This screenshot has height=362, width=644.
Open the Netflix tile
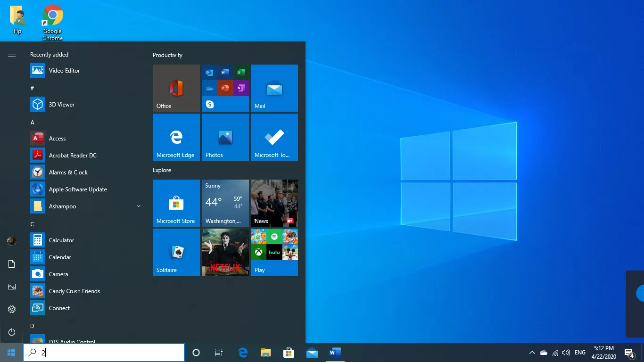(x=225, y=252)
